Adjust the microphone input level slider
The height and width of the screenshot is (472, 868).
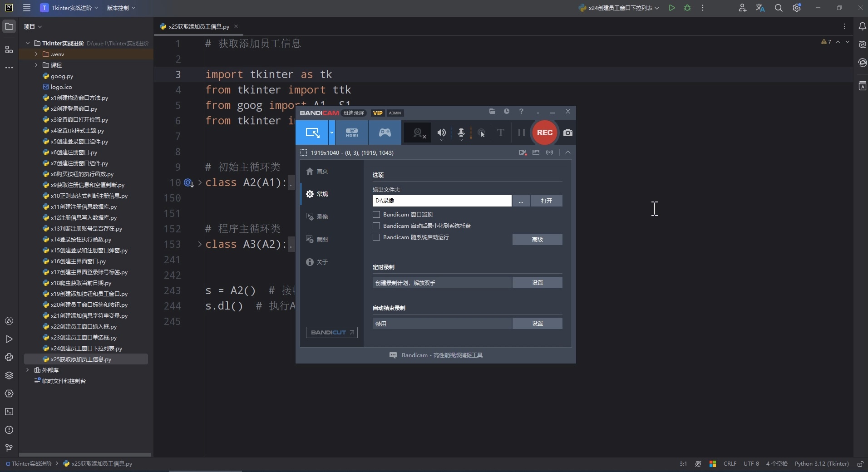pyautogui.click(x=471, y=133)
